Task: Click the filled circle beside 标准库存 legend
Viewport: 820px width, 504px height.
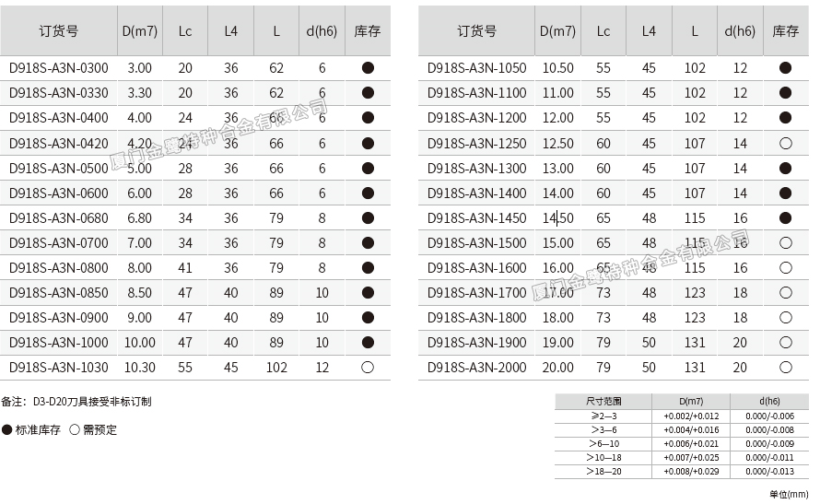Action: point(7,430)
